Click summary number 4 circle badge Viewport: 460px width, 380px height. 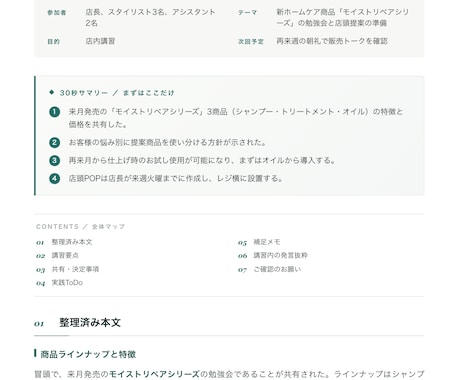tap(54, 179)
